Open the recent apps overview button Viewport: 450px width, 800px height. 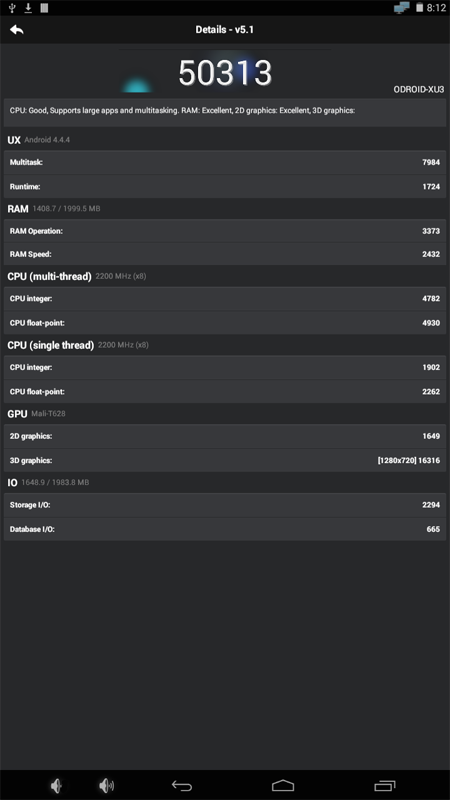(385, 786)
